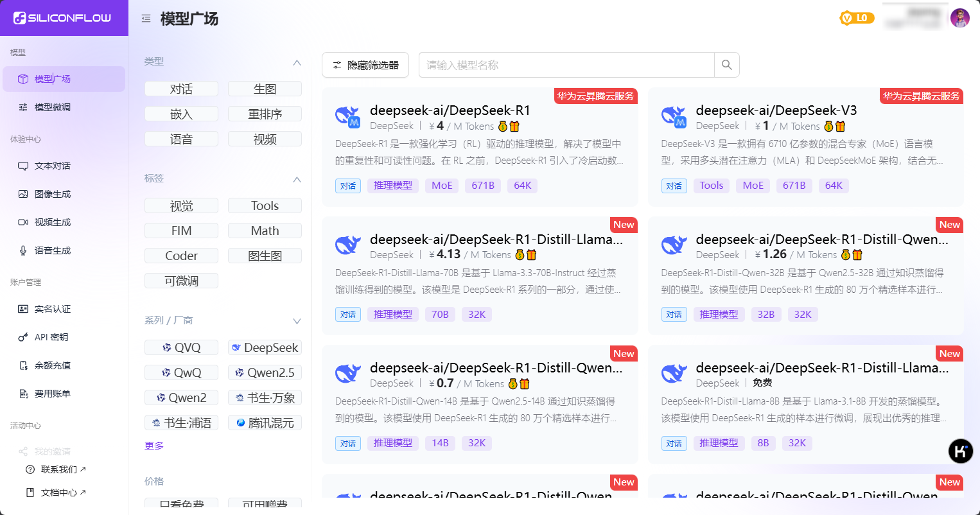980x515 pixels.
Task: Click the DeepSeek-V3 whale model icon
Action: click(674, 117)
